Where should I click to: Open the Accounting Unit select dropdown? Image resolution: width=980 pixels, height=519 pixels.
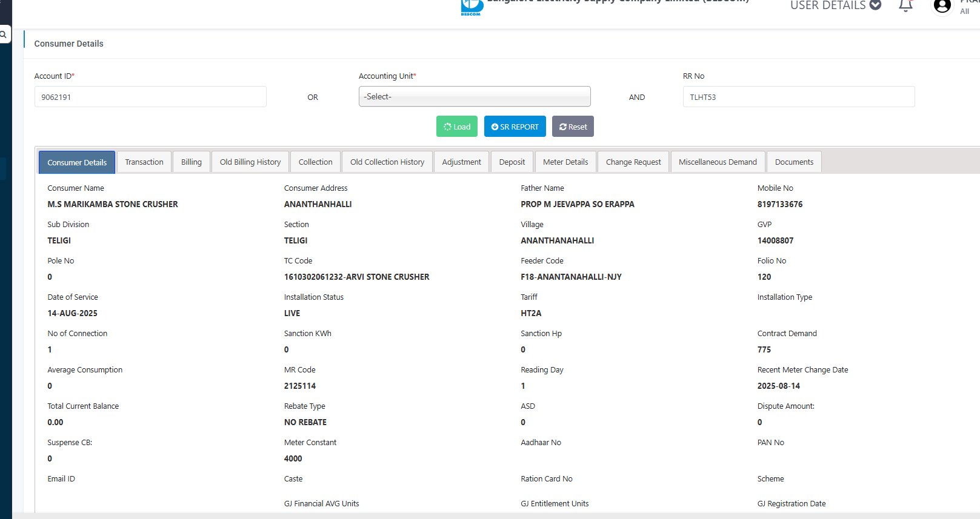click(x=475, y=97)
